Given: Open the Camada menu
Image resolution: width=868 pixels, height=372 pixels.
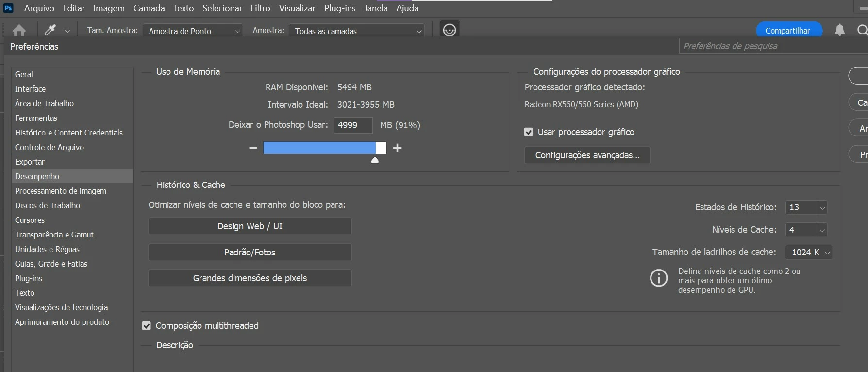Looking at the screenshot, I should point(149,8).
